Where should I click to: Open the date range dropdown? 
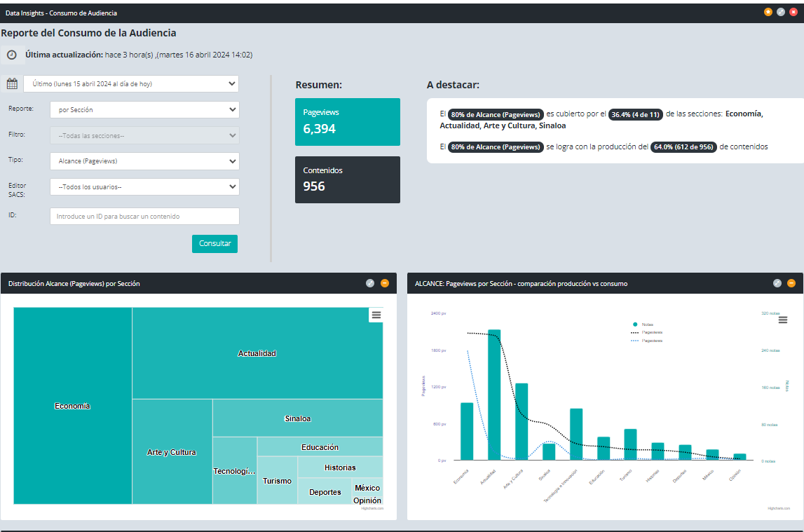pyautogui.click(x=131, y=84)
